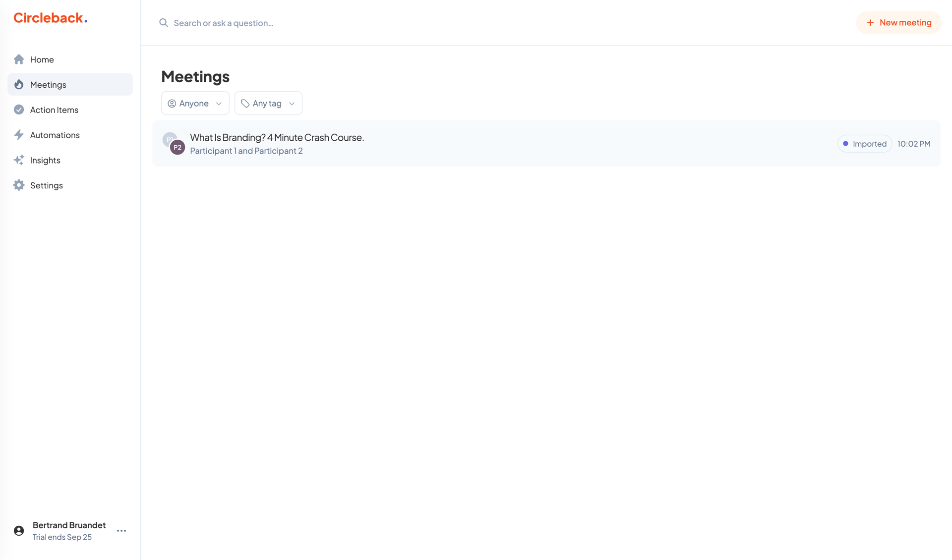Select the Insights sparkle icon
The width and height of the screenshot is (952, 560).
(x=19, y=160)
